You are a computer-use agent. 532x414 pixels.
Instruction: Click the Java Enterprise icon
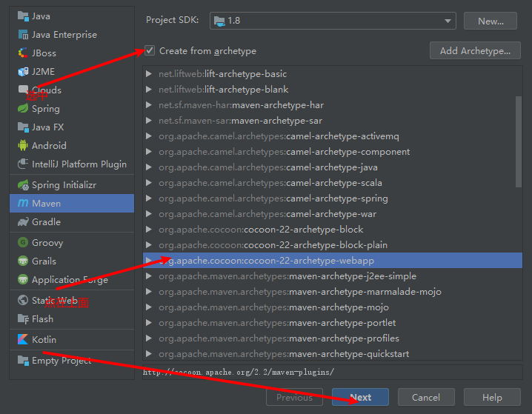pos(23,35)
